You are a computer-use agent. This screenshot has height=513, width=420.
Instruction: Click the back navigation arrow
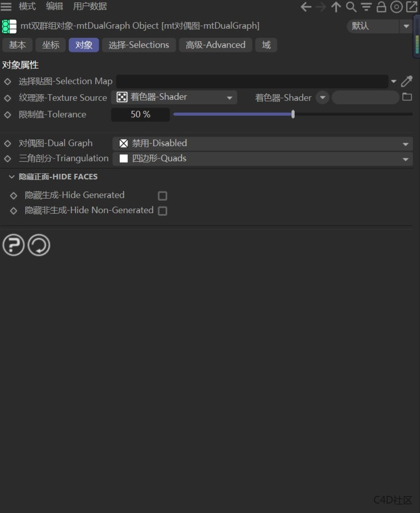click(x=306, y=7)
